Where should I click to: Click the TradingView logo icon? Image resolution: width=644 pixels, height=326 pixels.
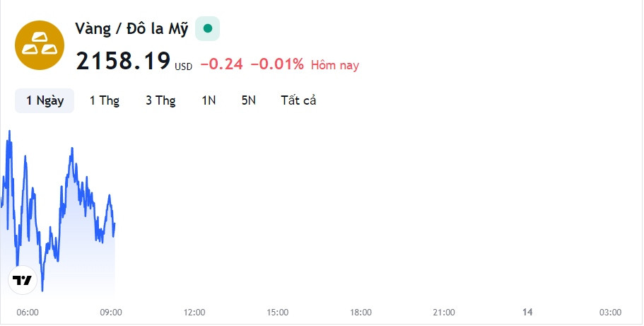tap(22, 280)
